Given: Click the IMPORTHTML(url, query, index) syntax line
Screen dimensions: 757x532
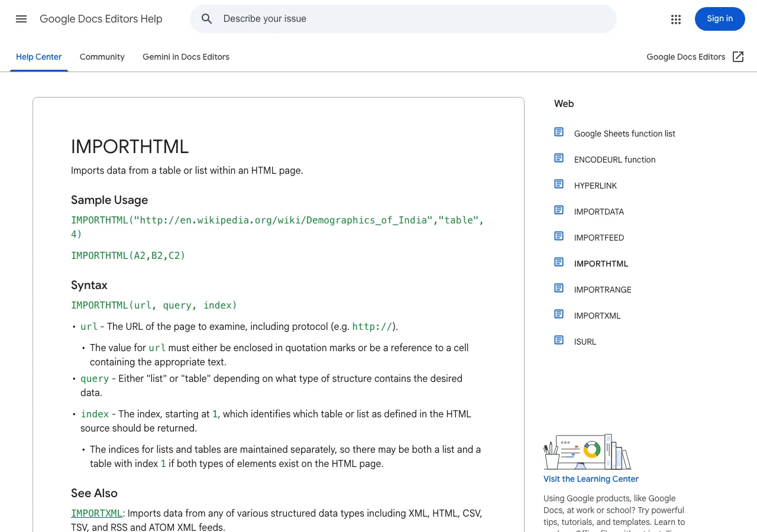Looking at the screenshot, I should tap(154, 305).
